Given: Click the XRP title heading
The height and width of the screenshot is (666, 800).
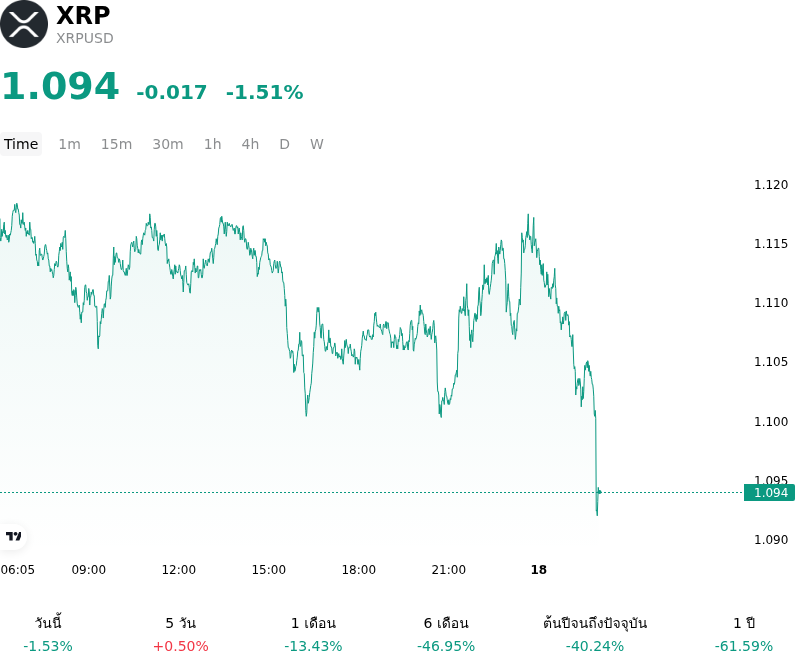Looking at the screenshot, I should (x=83, y=15).
